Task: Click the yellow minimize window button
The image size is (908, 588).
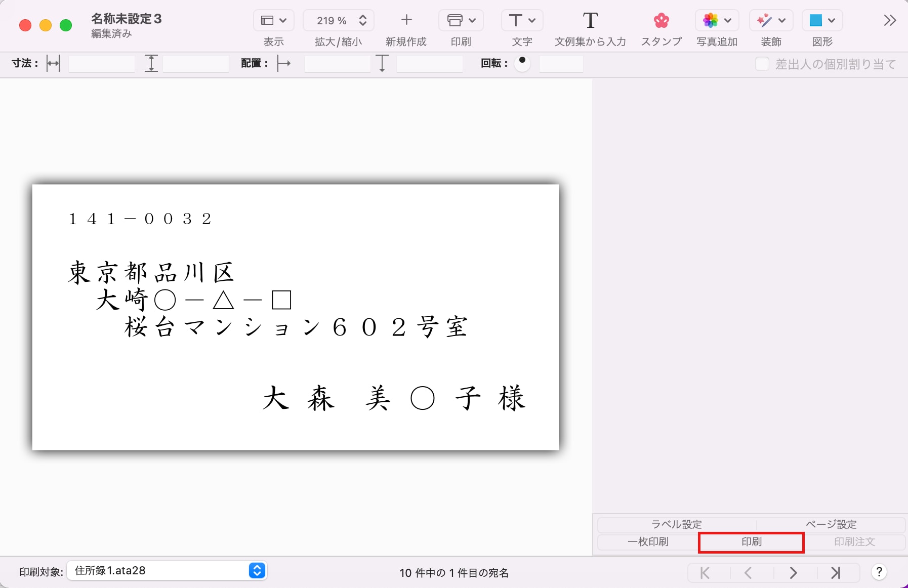Action: click(46, 25)
